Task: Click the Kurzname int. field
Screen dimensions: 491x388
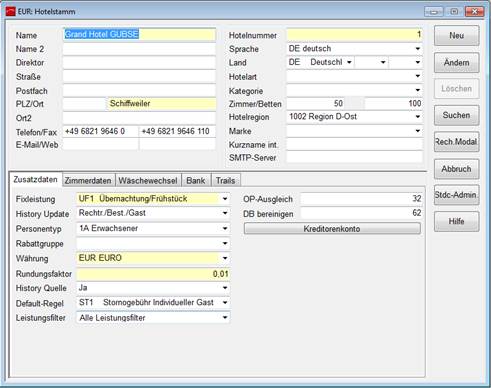Action: pos(355,144)
